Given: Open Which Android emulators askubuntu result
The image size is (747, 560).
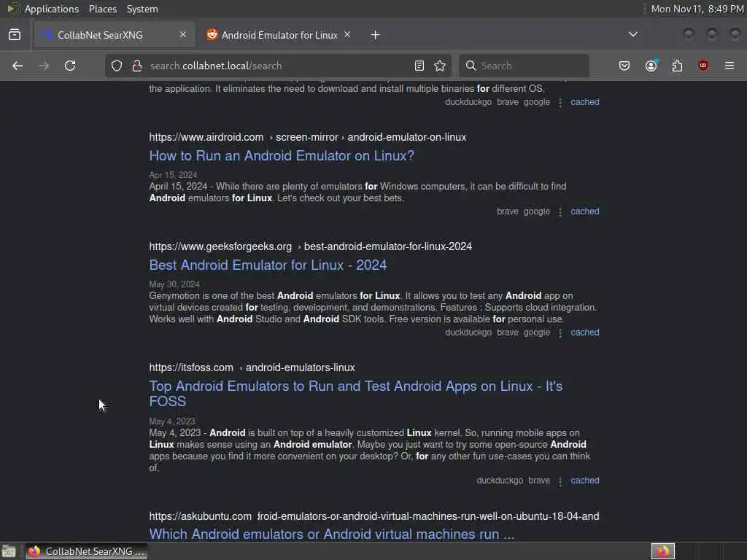Looking at the screenshot, I should click(x=332, y=534).
